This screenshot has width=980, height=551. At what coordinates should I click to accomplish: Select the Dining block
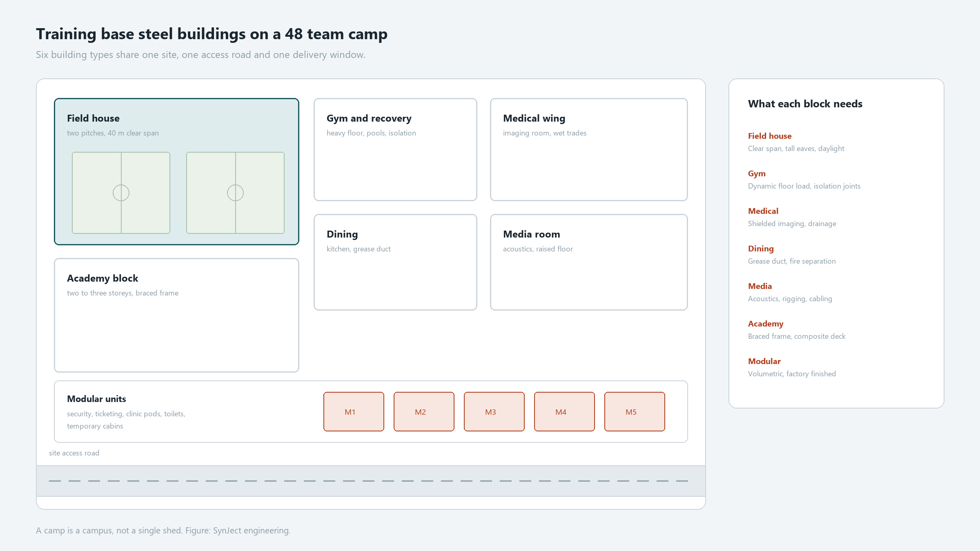[395, 262]
